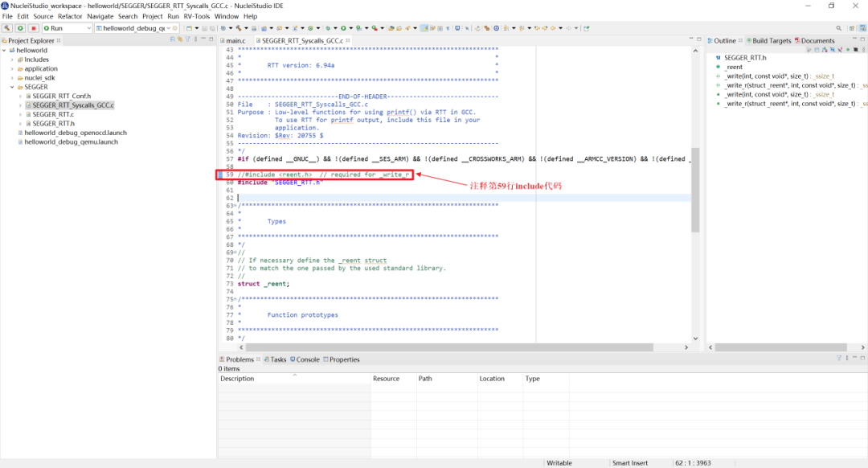Maximize the Project Explorer panel
The width and height of the screenshot is (868, 468).
(211, 40)
